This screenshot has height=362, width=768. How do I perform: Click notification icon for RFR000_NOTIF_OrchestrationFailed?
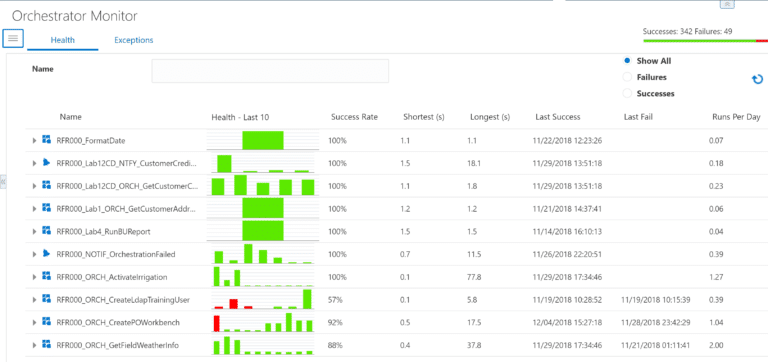[47, 254]
